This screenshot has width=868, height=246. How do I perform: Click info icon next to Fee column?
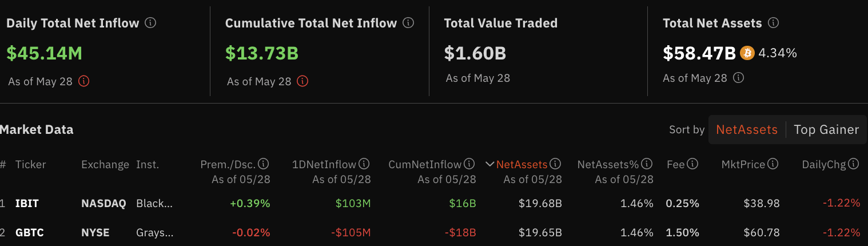(692, 164)
